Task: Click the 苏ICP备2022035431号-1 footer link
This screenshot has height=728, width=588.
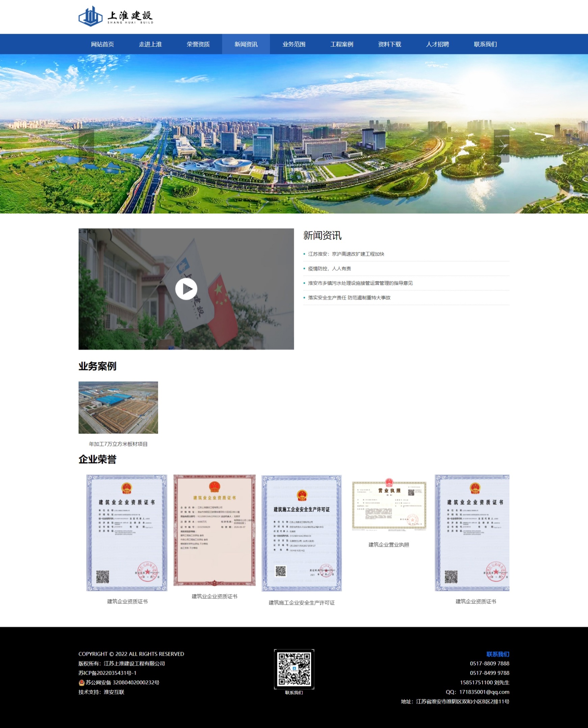Action: (107, 673)
